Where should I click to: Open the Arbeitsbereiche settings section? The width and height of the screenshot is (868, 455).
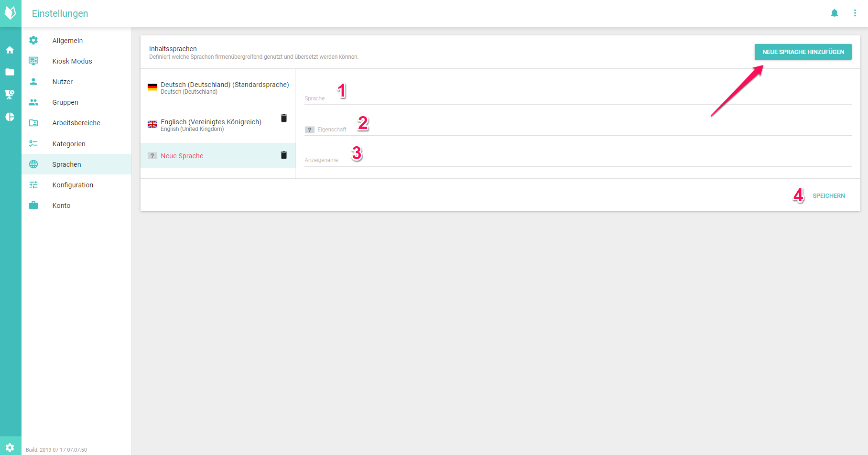76,123
